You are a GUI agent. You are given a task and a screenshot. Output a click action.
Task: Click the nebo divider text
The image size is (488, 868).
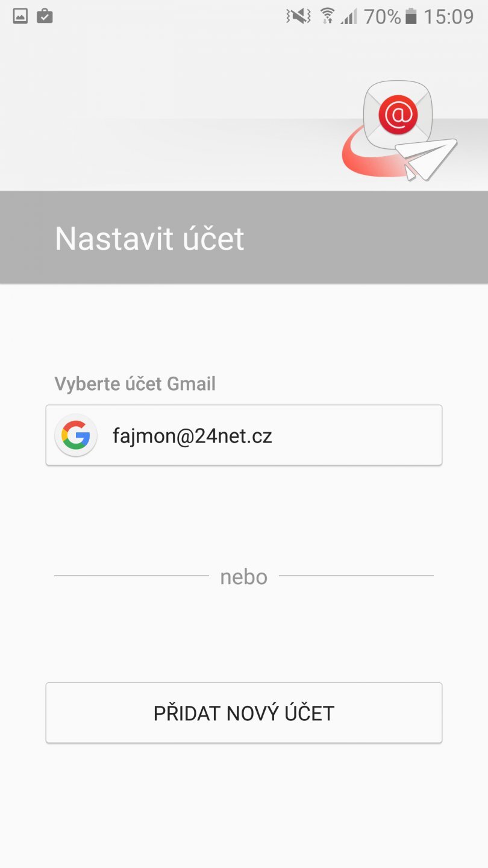pyautogui.click(x=243, y=577)
